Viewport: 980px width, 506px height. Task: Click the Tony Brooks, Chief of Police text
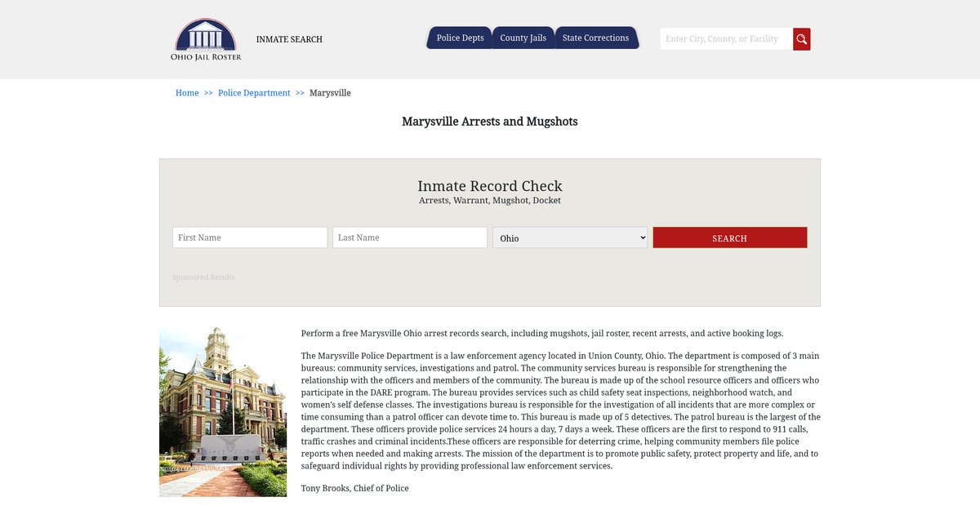point(354,488)
